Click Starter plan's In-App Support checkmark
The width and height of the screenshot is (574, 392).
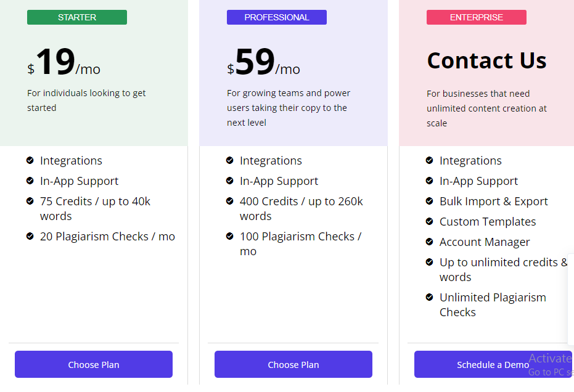(30, 181)
